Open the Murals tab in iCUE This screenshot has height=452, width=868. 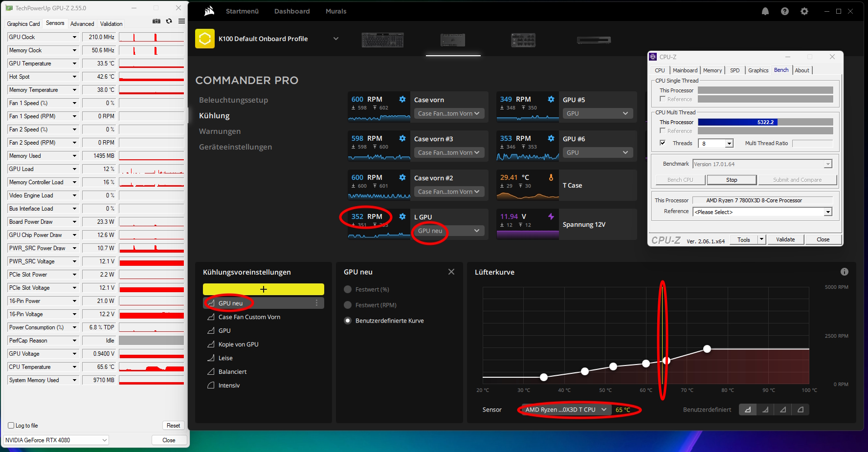(336, 11)
